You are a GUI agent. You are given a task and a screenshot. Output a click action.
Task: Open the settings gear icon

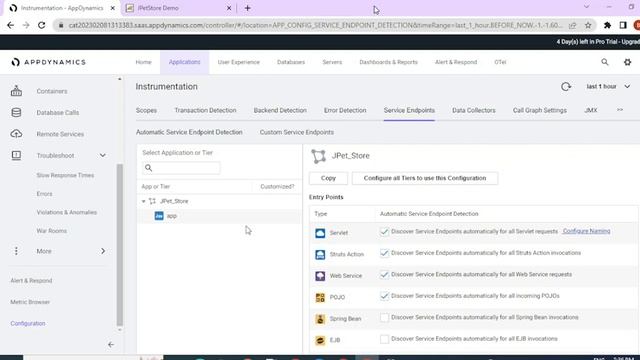(x=627, y=62)
